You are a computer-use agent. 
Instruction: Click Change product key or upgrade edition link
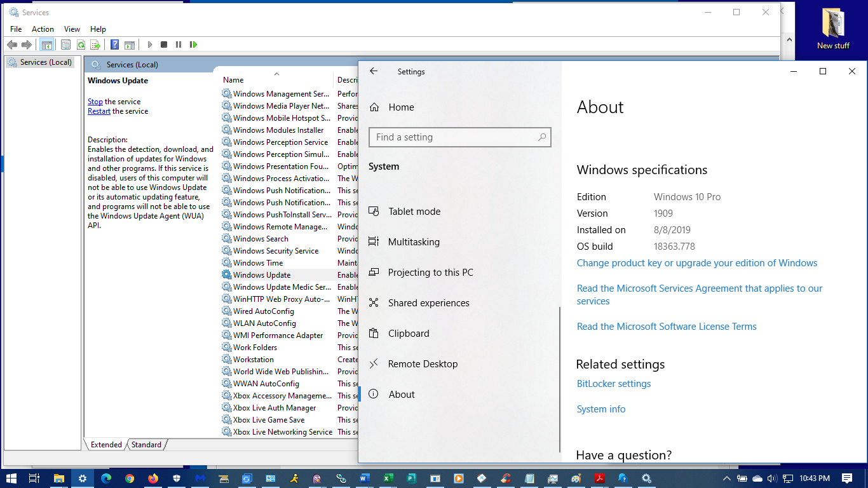click(x=697, y=263)
